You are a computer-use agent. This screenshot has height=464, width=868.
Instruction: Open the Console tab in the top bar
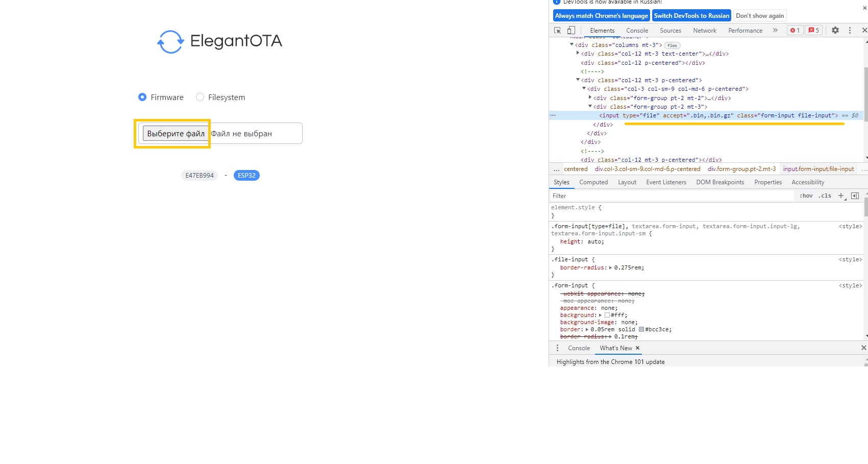pyautogui.click(x=637, y=31)
